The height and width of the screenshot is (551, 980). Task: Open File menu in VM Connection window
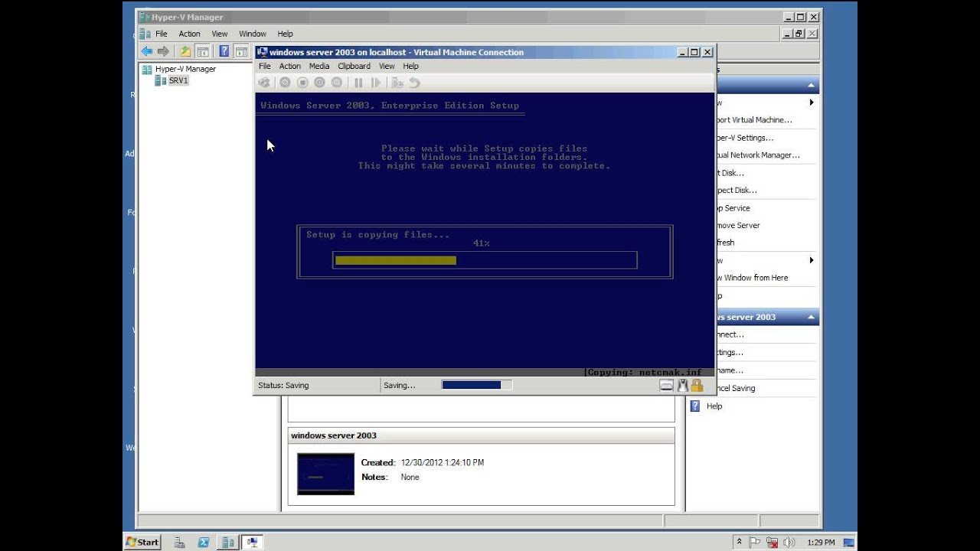(265, 67)
